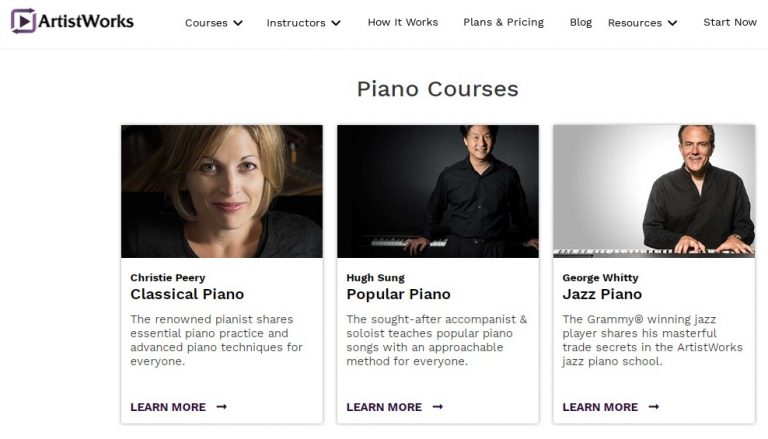The image size is (768, 439).
Task: Click Learn More for Popular Piano
Action: (384, 407)
